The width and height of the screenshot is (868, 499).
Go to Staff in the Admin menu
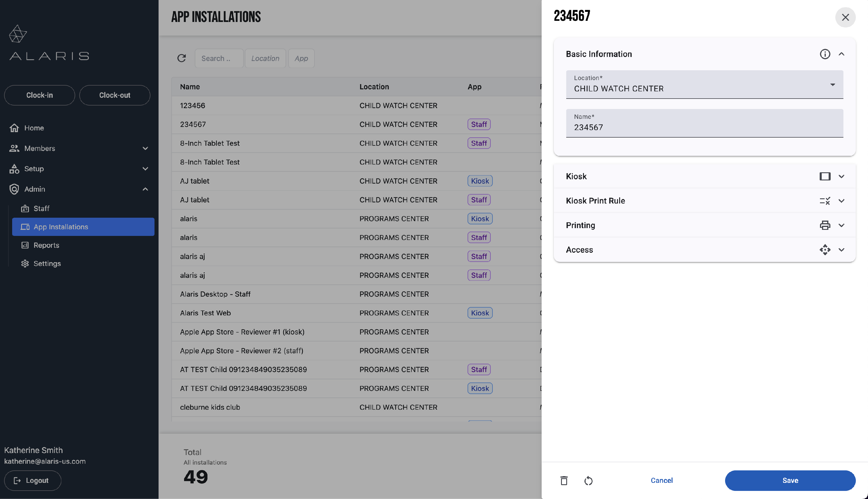[41, 208]
